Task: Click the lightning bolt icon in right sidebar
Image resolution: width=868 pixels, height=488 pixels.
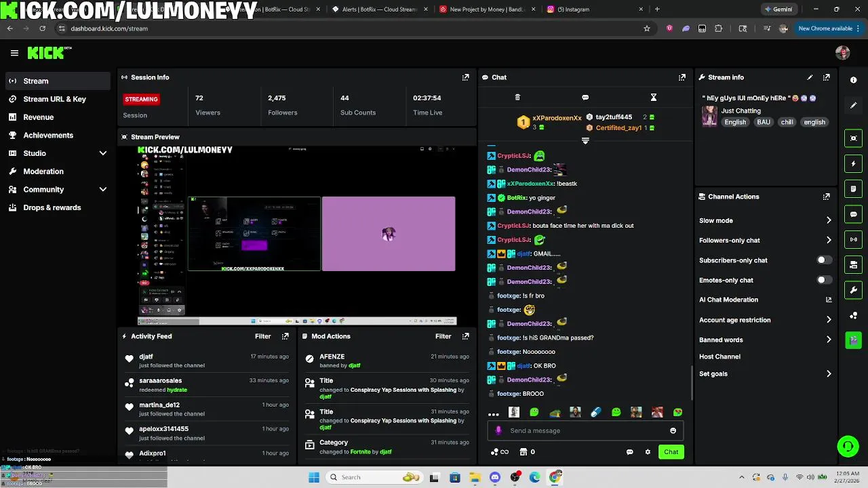Action: [x=853, y=164]
